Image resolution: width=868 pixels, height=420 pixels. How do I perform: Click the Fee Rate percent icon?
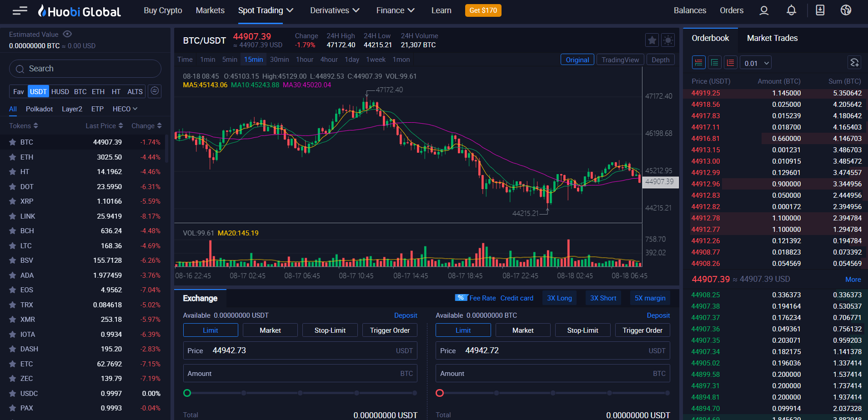(461, 298)
